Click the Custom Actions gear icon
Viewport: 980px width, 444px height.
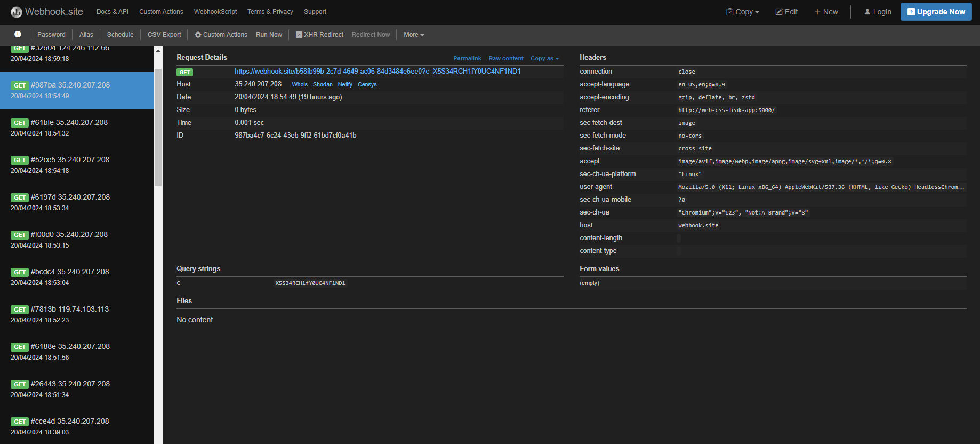(198, 35)
